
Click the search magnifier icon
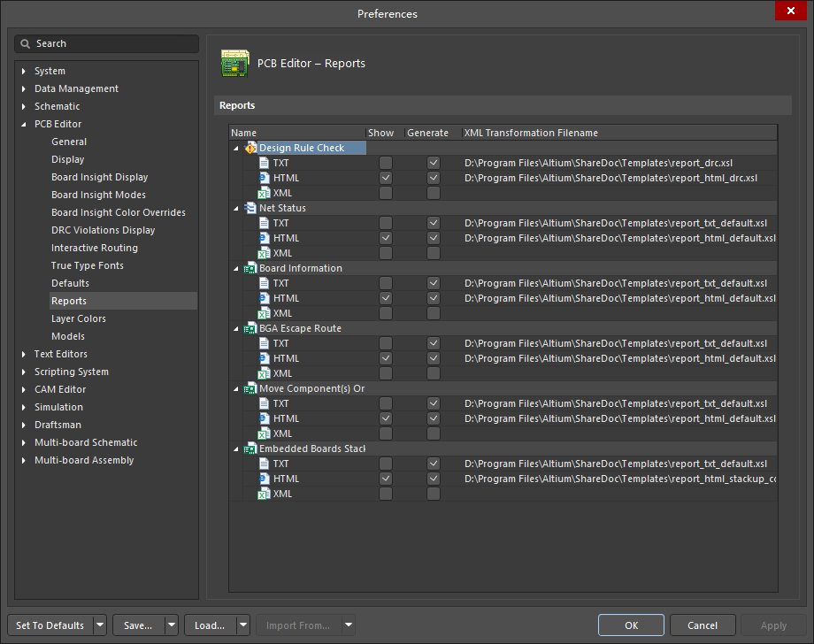point(25,43)
